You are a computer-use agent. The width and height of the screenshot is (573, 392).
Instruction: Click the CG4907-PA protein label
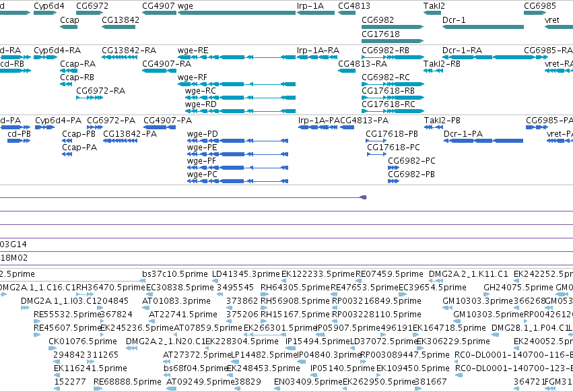(x=168, y=121)
